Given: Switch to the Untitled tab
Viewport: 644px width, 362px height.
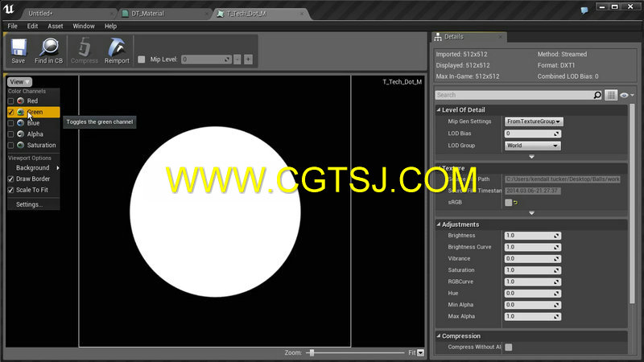Looking at the screenshot, I should [x=68, y=14].
